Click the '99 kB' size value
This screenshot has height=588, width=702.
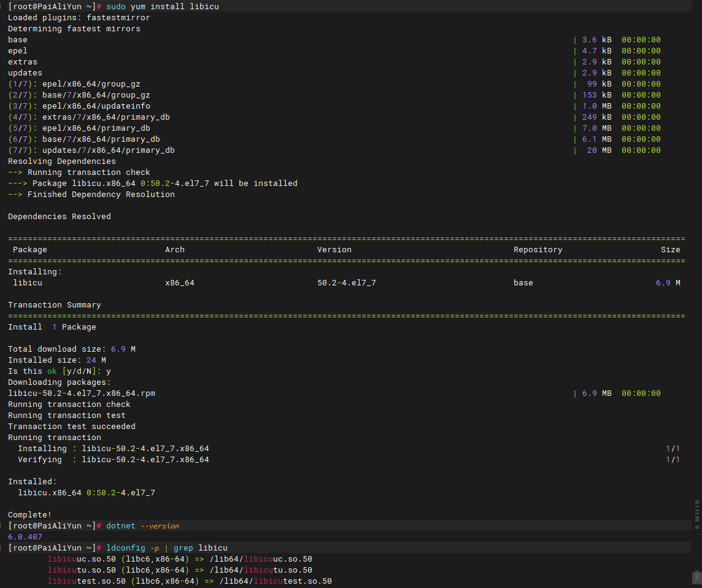(599, 83)
